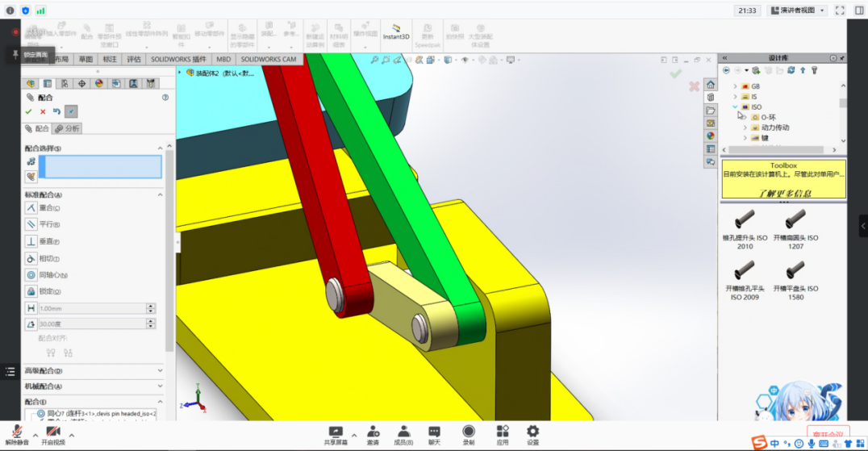Turn on camera with 开启视频

click(x=53, y=436)
